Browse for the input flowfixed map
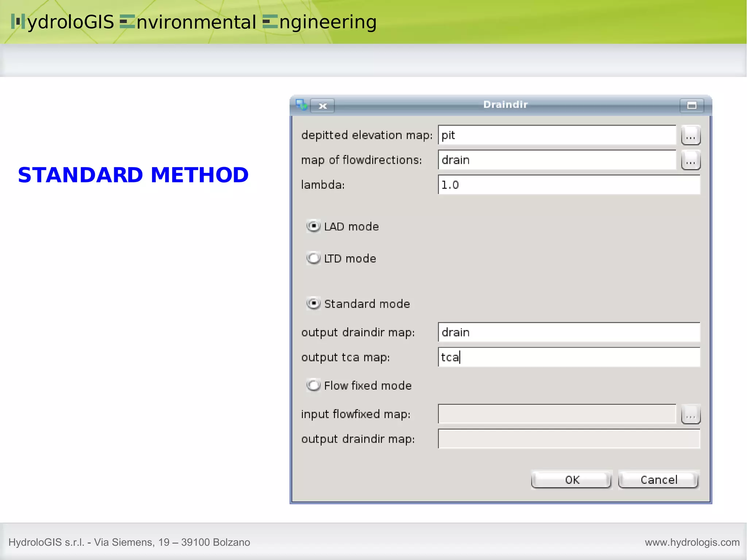 pyautogui.click(x=690, y=414)
